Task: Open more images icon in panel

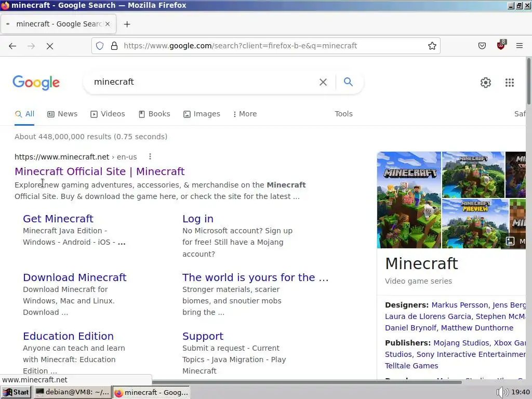Action: point(510,241)
